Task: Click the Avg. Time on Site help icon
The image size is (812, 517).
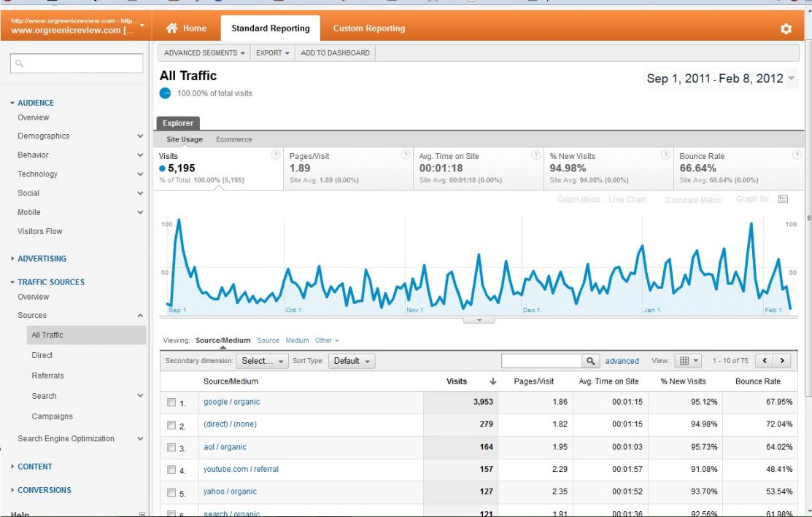Action: 536,155
